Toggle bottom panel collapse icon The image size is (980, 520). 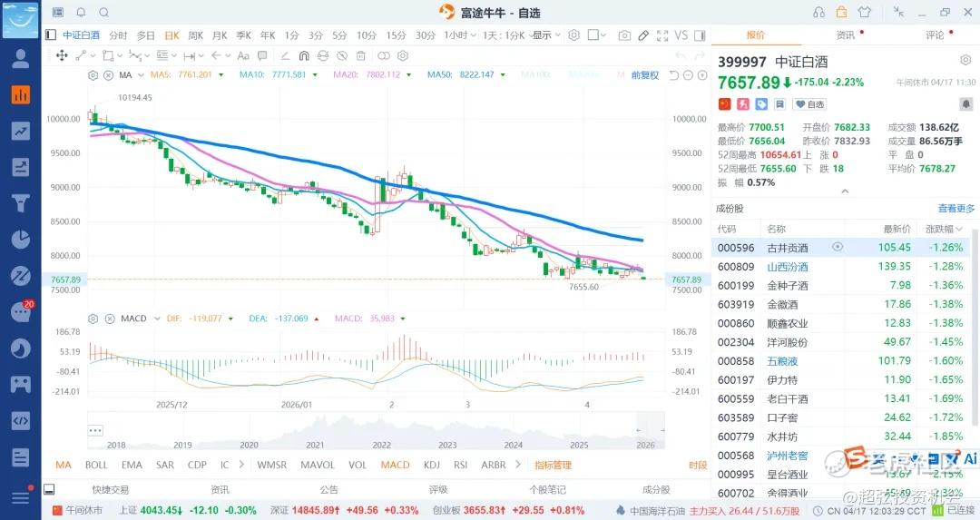pyautogui.click(x=49, y=489)
